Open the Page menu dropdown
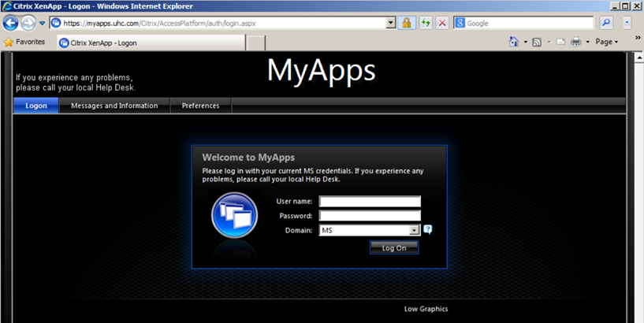This screenshot has height=323, width=644. [607, 42]
